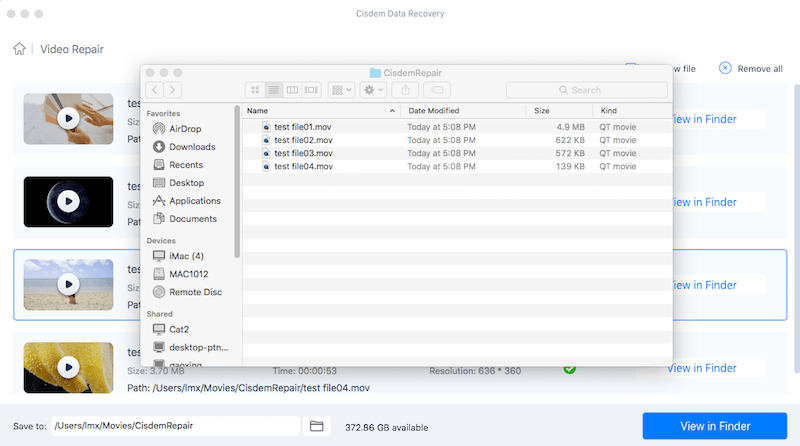Select desktop-ptn... under Shared
This screenshot has height=446, width=800.
point(198,348)
